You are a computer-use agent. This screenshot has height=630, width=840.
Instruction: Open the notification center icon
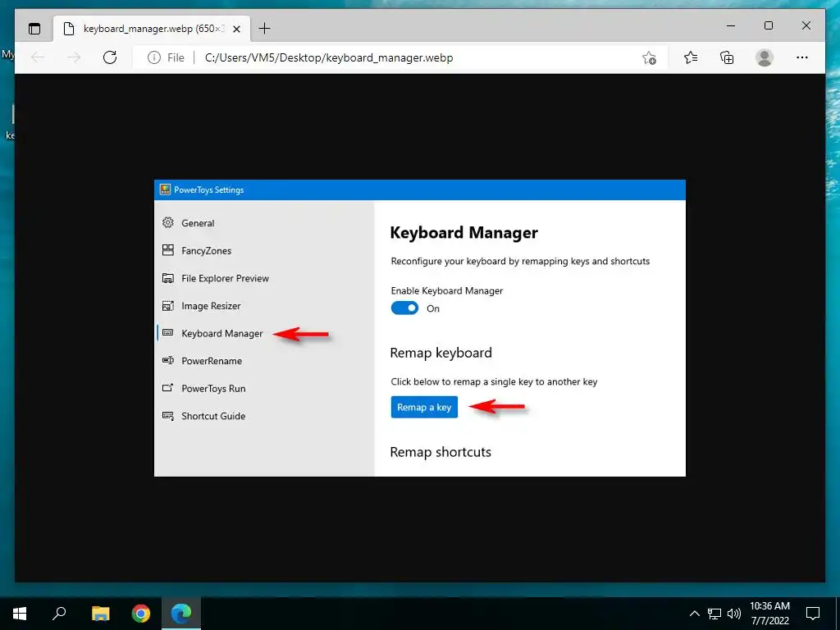(x=813, y=614)
